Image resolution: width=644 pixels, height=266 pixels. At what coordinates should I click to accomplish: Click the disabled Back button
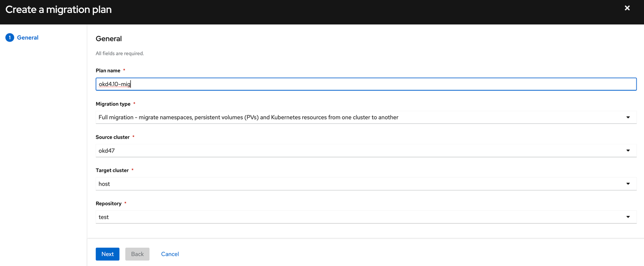pyautogui.click(x=137, y=254)
